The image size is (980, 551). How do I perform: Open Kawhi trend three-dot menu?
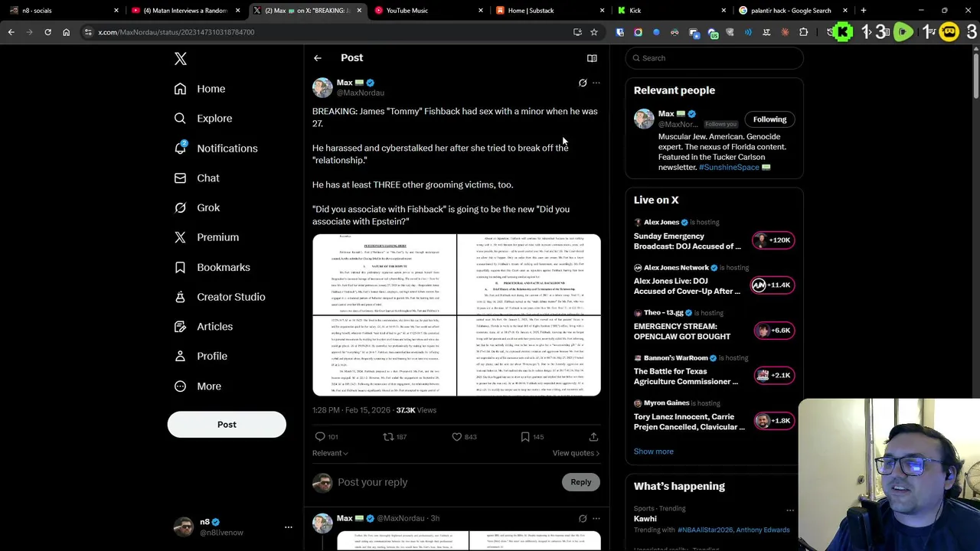point(790,510)
